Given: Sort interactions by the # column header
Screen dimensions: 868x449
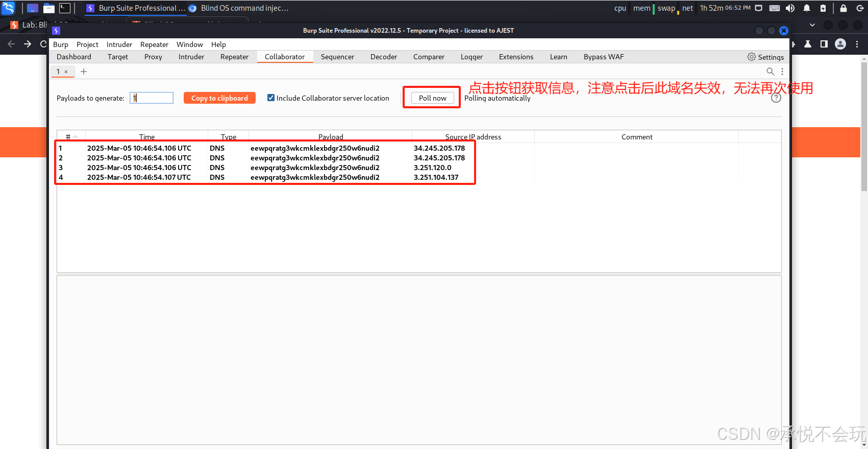Looking at the screenshot, I should point(71,137).
